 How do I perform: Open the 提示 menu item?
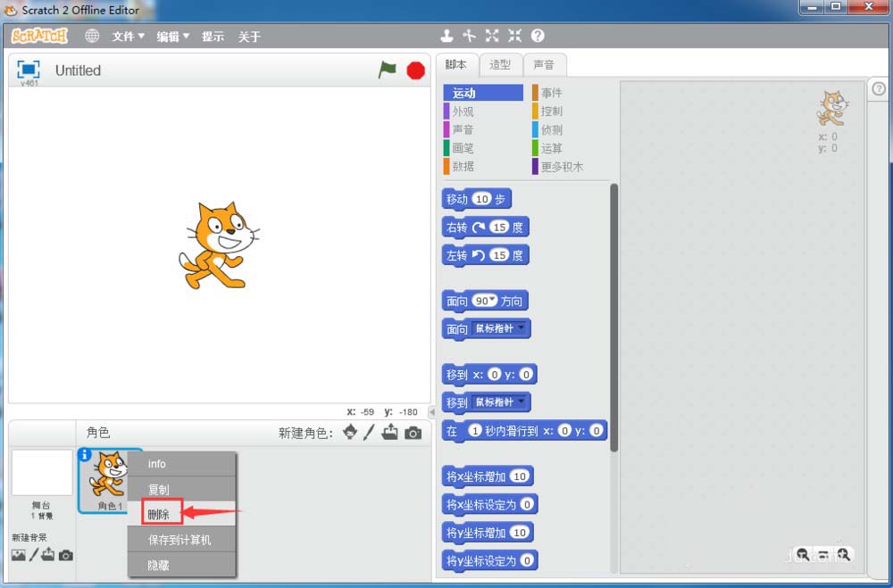click(x=213, y=37)
